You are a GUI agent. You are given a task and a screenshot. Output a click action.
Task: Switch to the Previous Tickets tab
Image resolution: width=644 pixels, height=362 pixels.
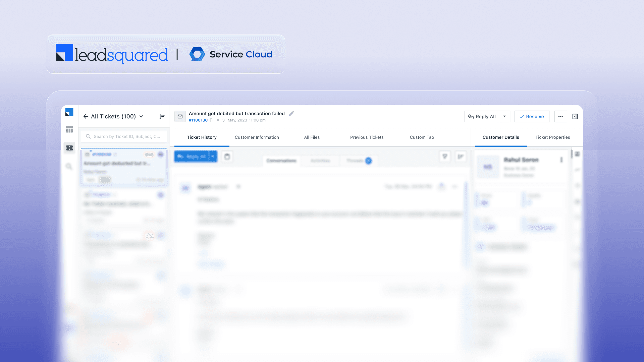(x=367, y=137)
